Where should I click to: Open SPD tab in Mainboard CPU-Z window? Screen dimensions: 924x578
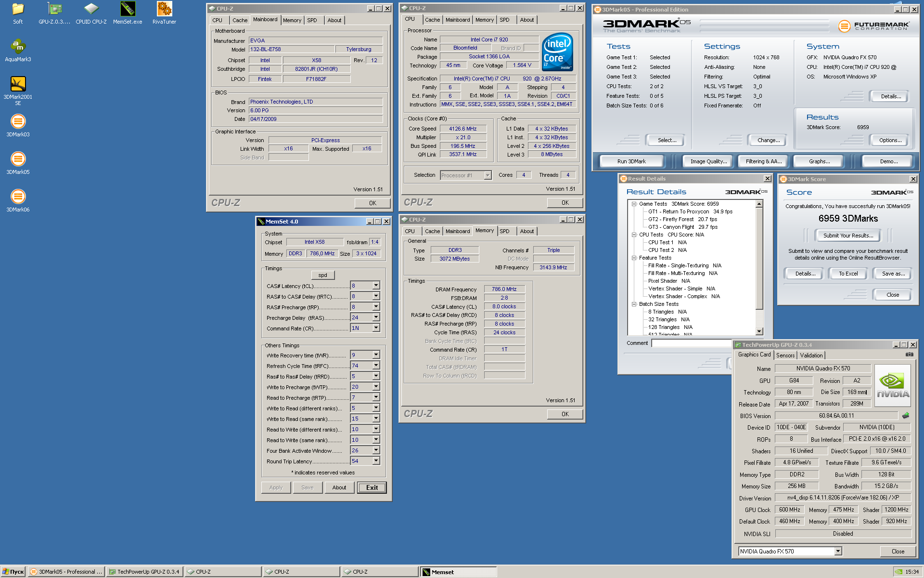coord(312,20)
